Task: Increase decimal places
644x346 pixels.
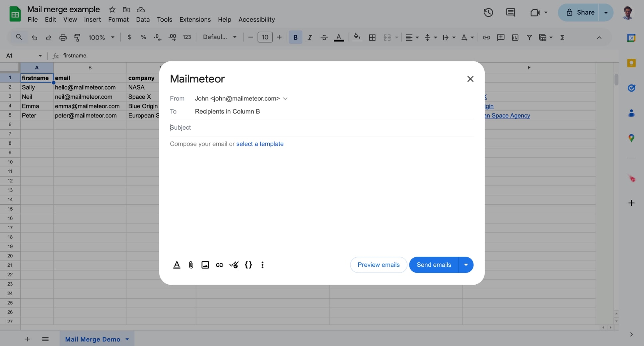Action: click(x=172, y=37)
